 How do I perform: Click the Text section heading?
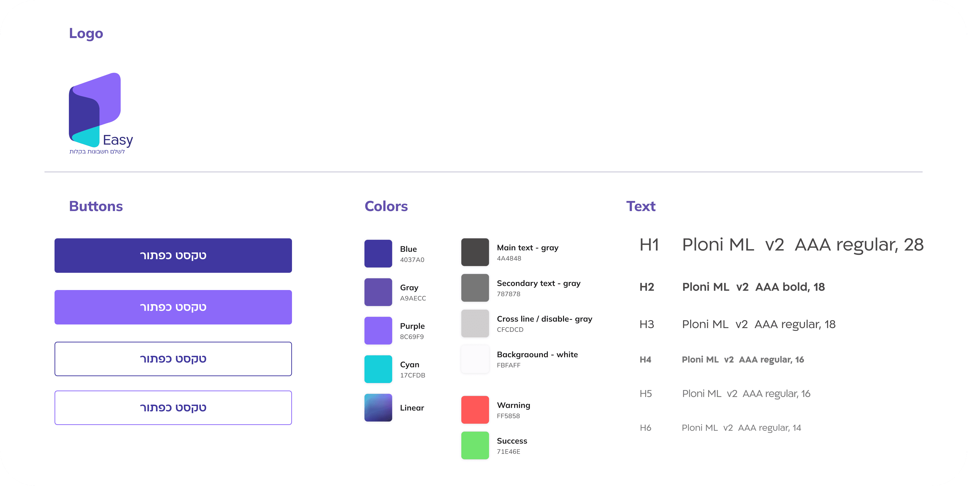(x=641, y=206)
